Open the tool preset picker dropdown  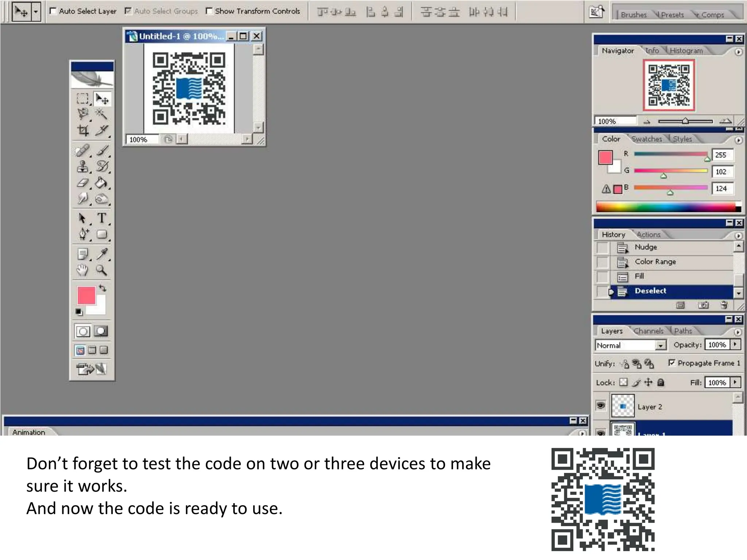pos(36,12)
